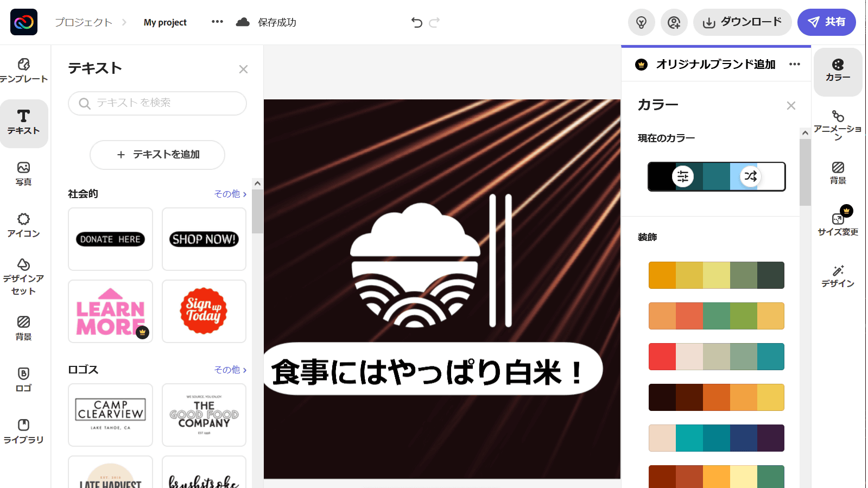Click the breadcrumb chevron after プロジェクト
Image resolution: width=868 pixels, height=488 pixels.
pos(124,22)
